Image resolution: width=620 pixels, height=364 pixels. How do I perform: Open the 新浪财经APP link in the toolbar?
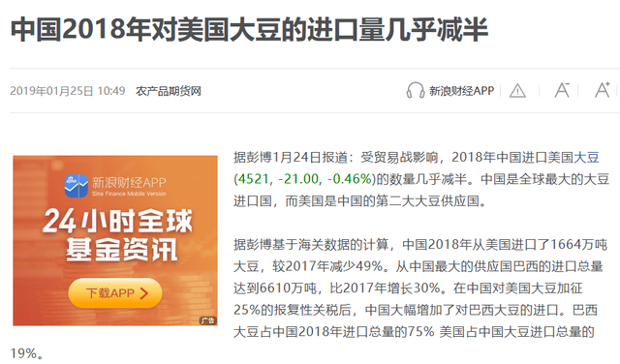click(461, 91)
